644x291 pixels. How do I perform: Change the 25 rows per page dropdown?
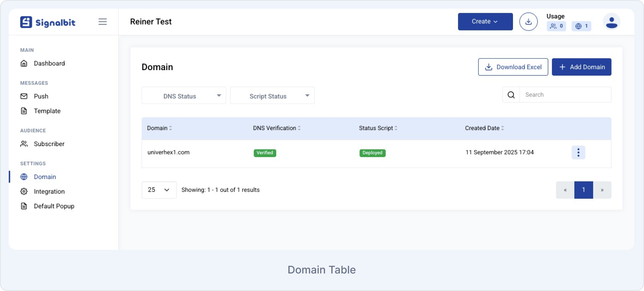159,190
